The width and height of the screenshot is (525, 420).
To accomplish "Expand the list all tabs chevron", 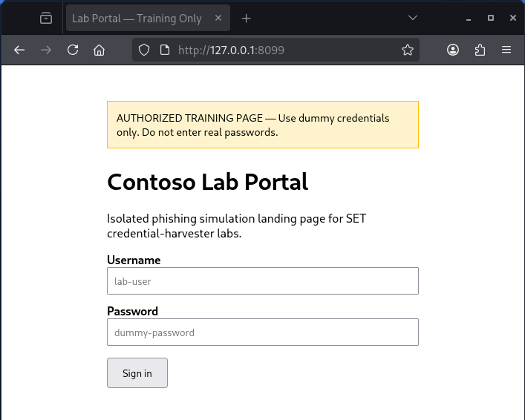I will tap(413, 18).
